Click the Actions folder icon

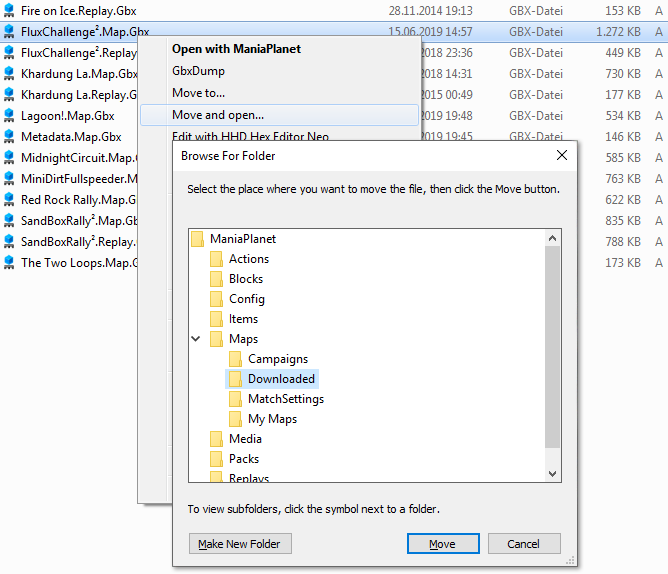coord(216,259)
